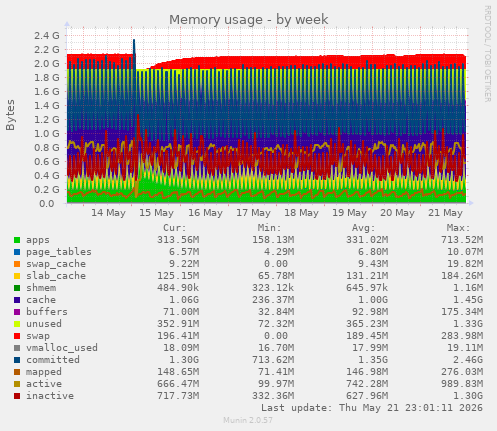Image resolution: width=497 pixels, height=431 pixels.
Task: Click the Last update timestamp line
Action: pyautogui.click(x=372, y=408)
